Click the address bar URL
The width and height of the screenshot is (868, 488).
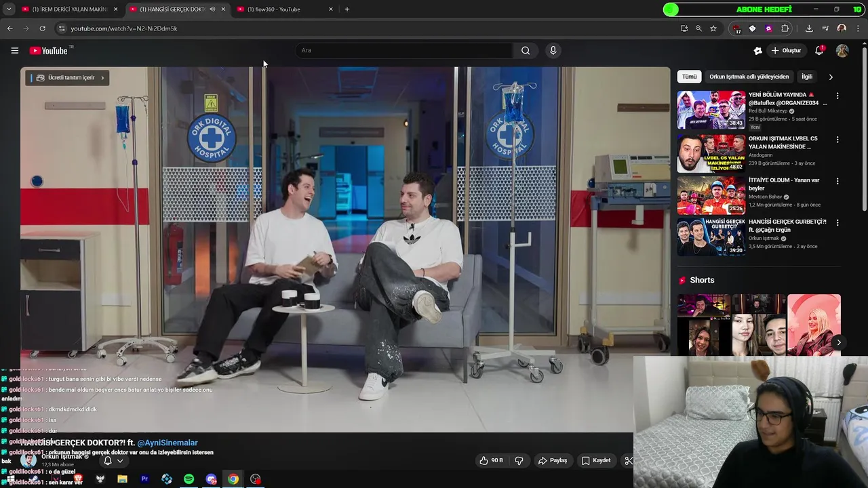point(124,28)
